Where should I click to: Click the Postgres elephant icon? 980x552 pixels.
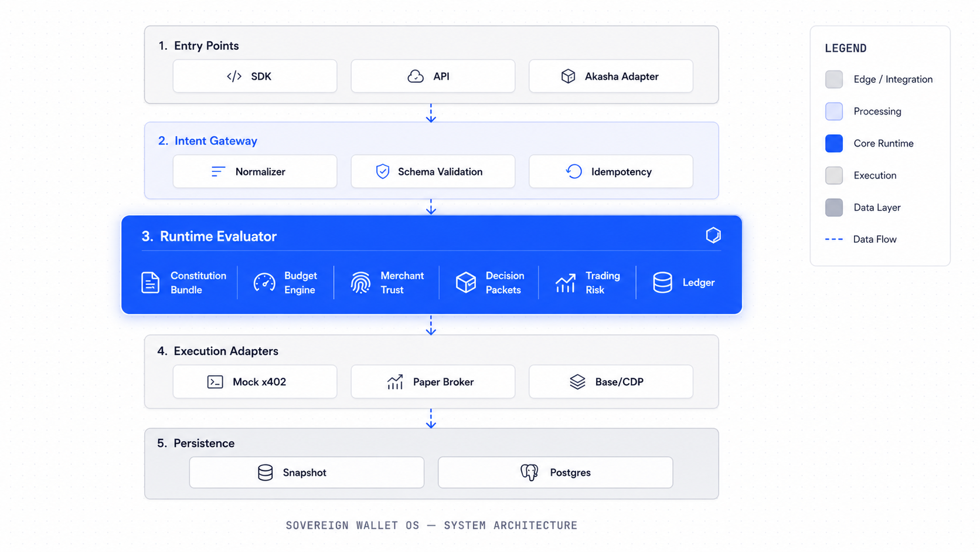(529, 472)
